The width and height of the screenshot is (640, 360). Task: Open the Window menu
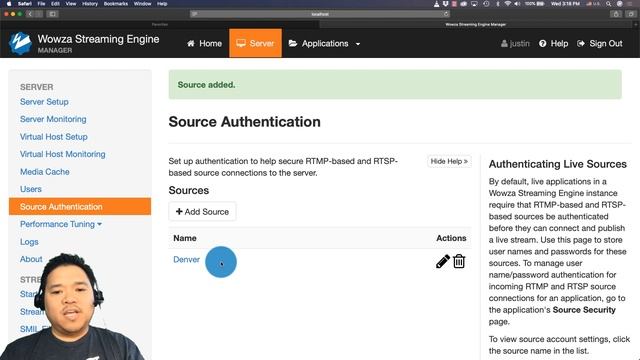pyautogui.click(x=142, y=4)
